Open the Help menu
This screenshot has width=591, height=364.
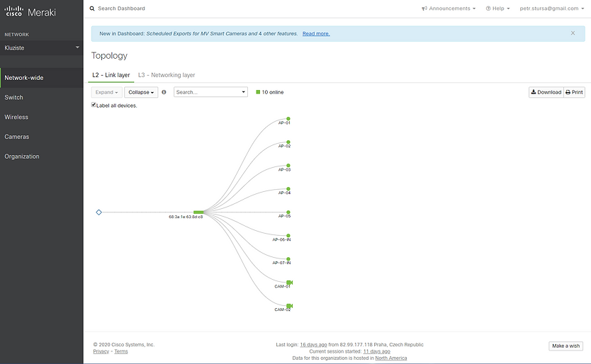(497, 8)
